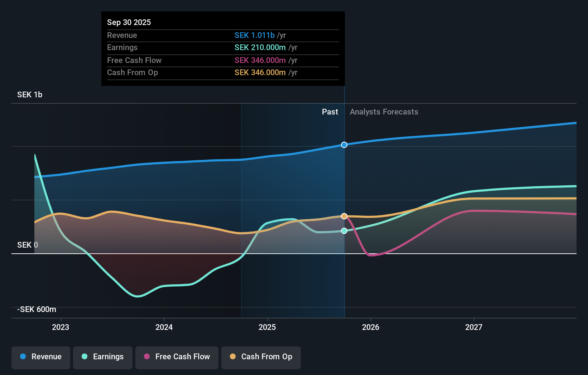Open the Analysts Forecasts section
This screenshot has width=588, height=375.
pos(384,112)
